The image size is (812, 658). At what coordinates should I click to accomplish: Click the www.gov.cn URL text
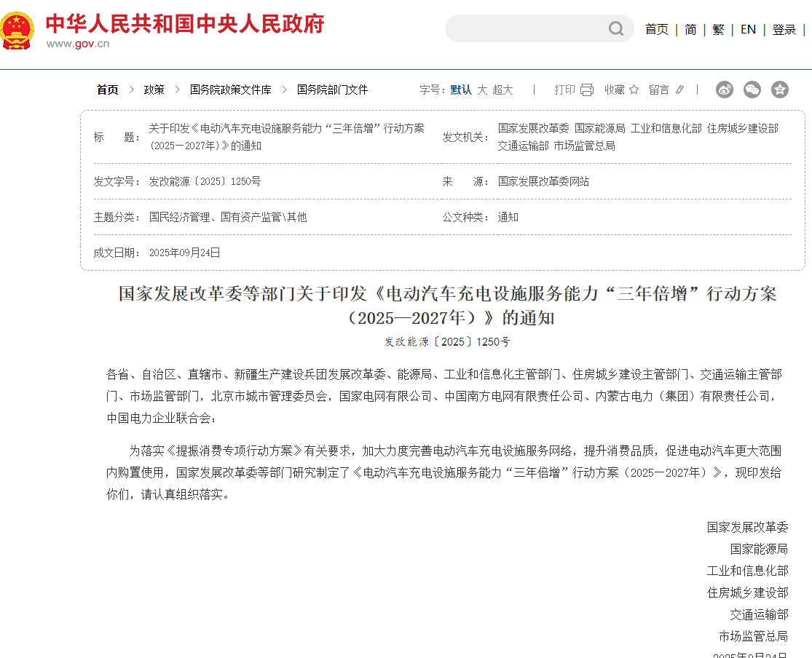78,44
